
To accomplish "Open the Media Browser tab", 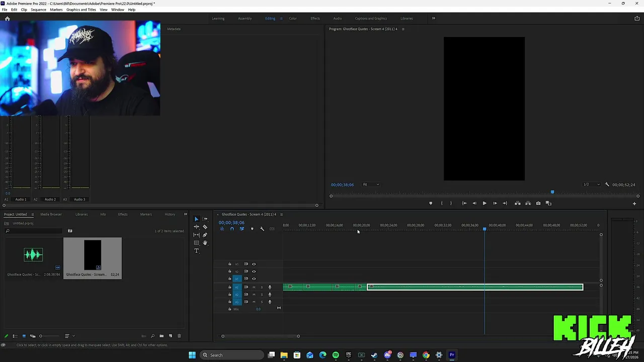I will [x=51, y=214].
